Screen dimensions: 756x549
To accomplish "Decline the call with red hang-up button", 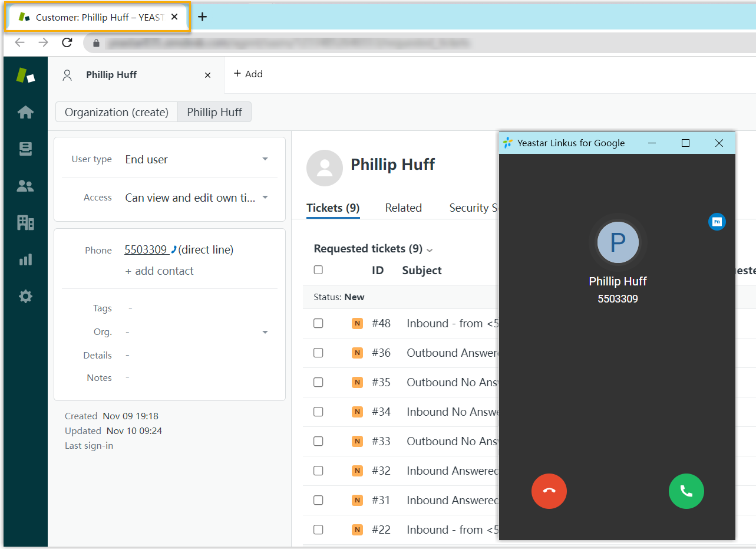I will 549,491.
